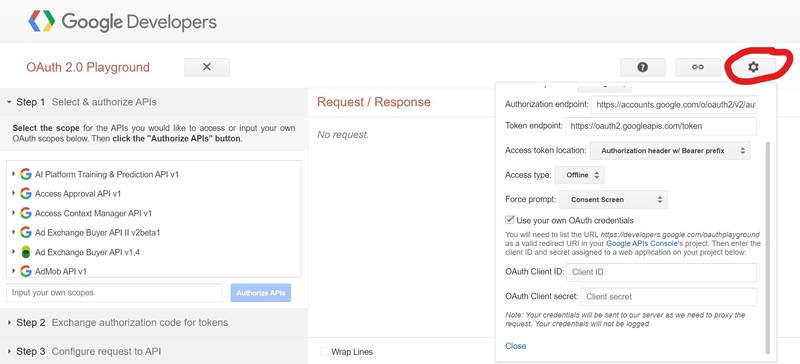Click the Google Developers logo
The width and height of the screenshot is (800, 364).
(x=122, y=22)
